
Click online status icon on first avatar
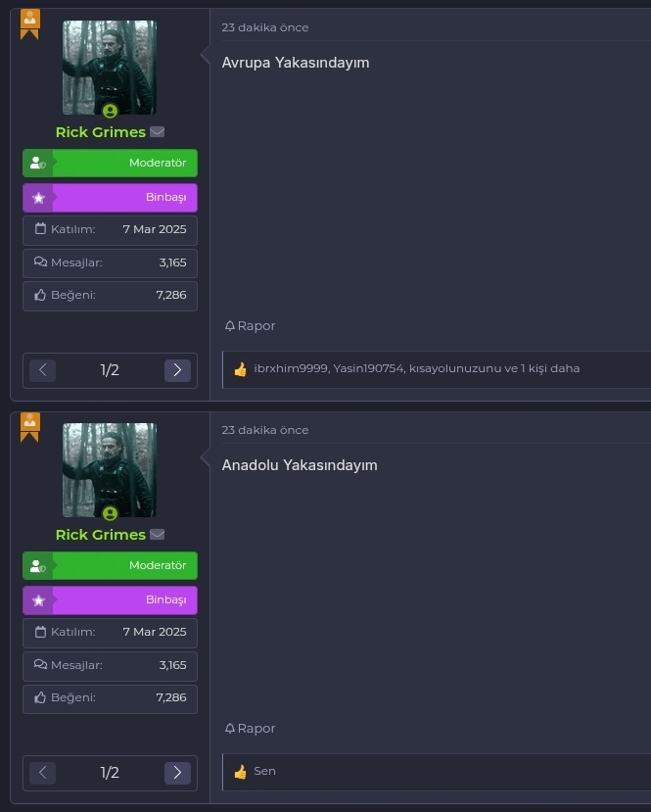(x=110, y=111)
